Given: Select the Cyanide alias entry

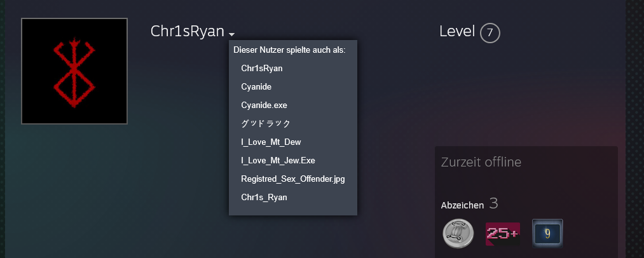Looking at the screenshot, I should pos(256,86).
